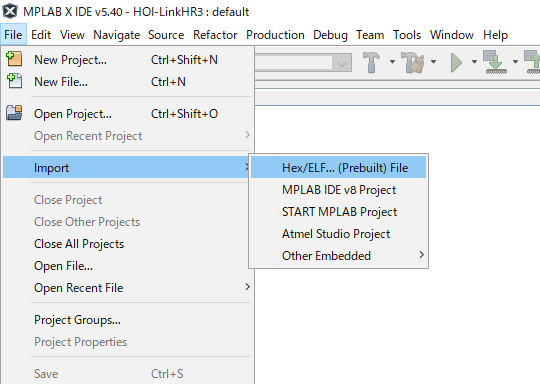Screen dimensions: 540x384
Task: Choose Atmel Studio Project from Import submenu
Action: click(x=338, y=233)
